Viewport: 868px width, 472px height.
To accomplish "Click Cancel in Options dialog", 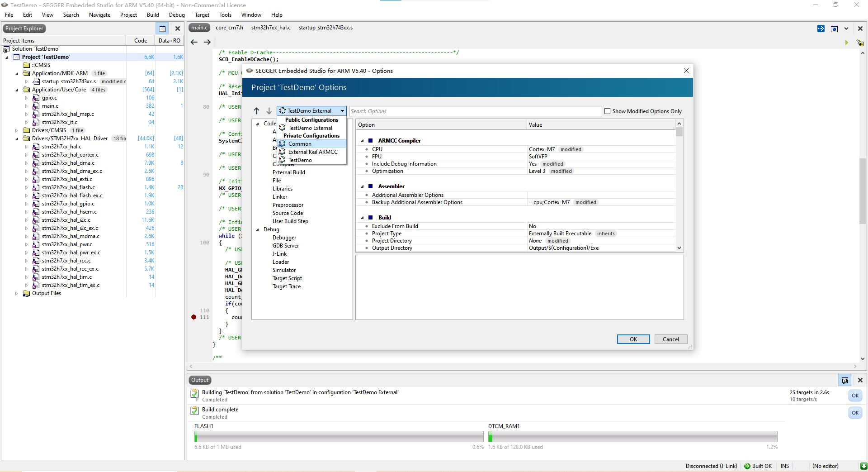I will [671, 339].
